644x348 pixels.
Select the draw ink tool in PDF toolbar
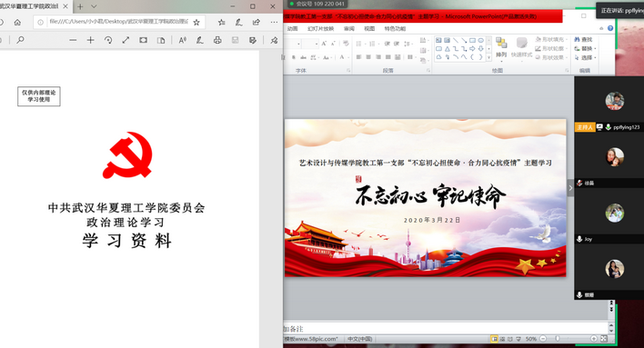tap(199, 40)
